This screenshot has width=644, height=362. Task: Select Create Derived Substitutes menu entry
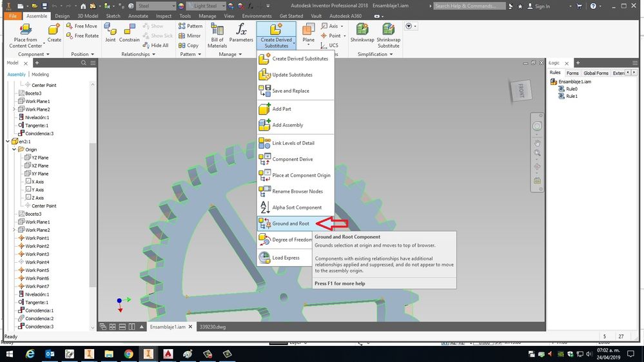(x=295, y=59)
